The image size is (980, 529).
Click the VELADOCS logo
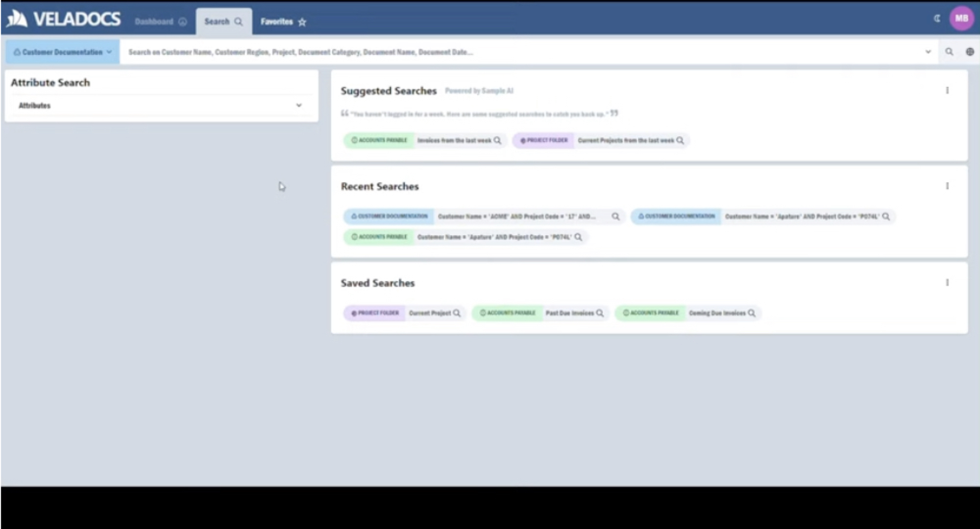64,19
